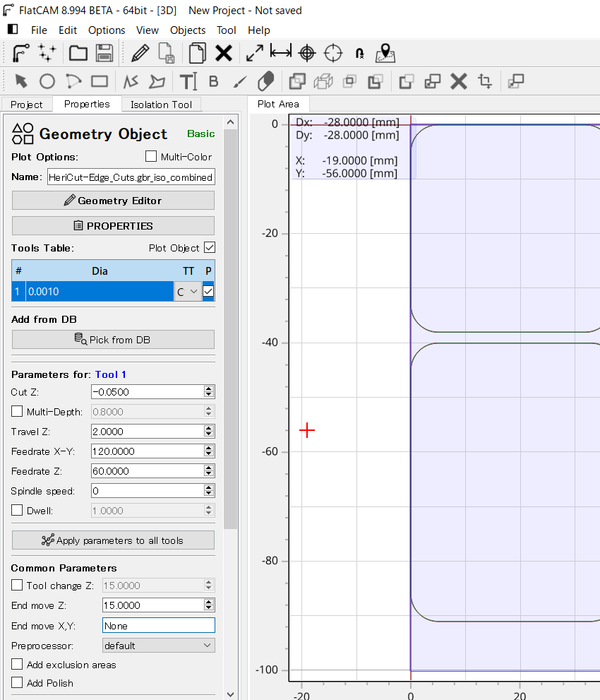Adjust Travel Z spinner arrows

point(209,432)
